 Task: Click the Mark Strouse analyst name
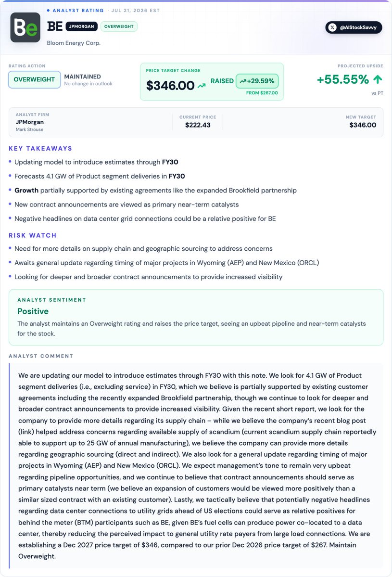coord(29,129)
